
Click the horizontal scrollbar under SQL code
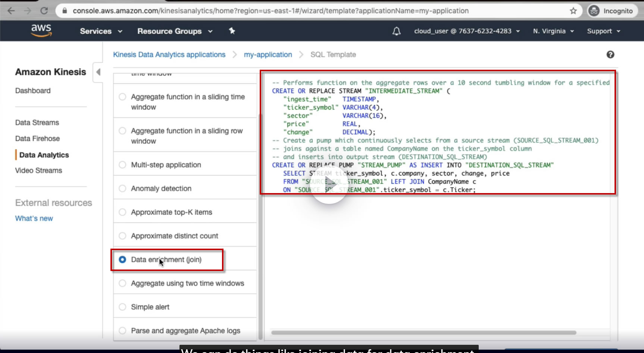point(423,332)
